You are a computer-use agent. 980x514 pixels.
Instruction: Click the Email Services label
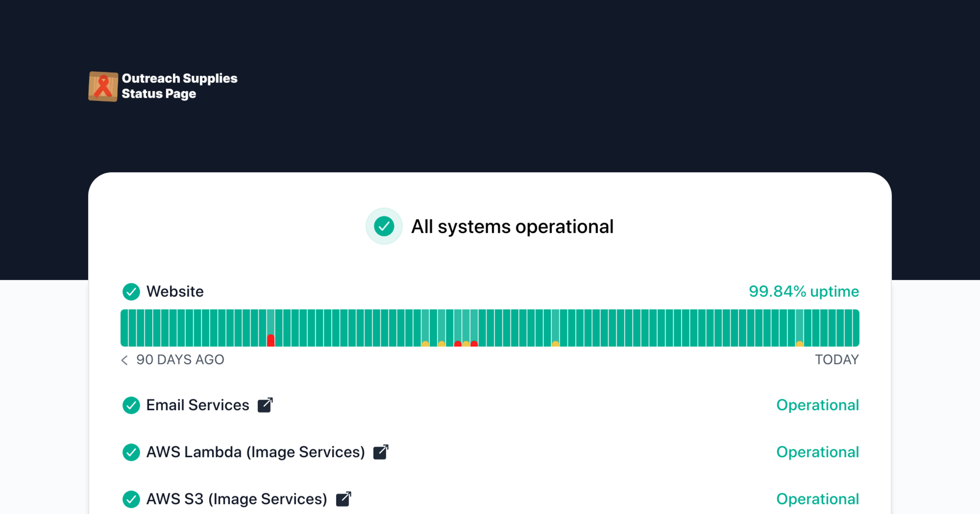click(198, 405)
